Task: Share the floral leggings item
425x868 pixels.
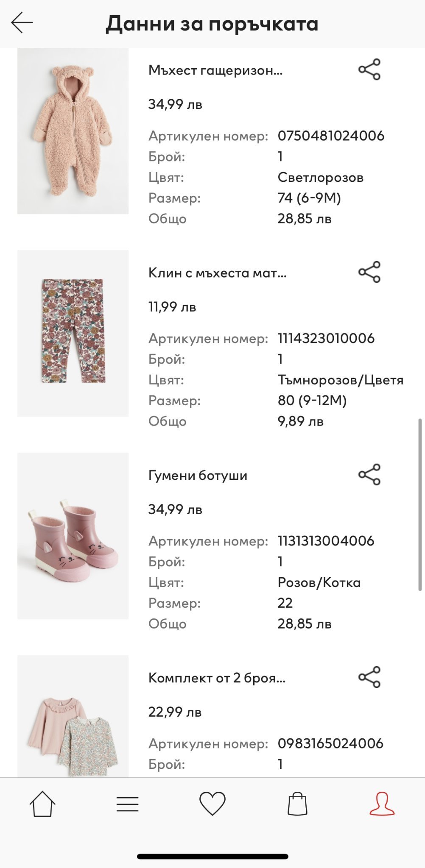Action: pos(369,272)
